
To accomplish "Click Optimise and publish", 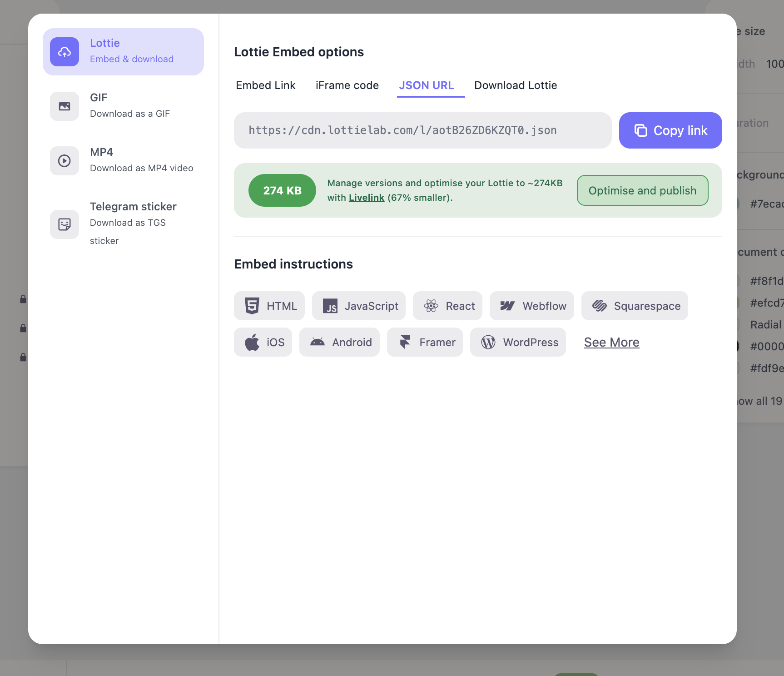I will pos(643,190).
